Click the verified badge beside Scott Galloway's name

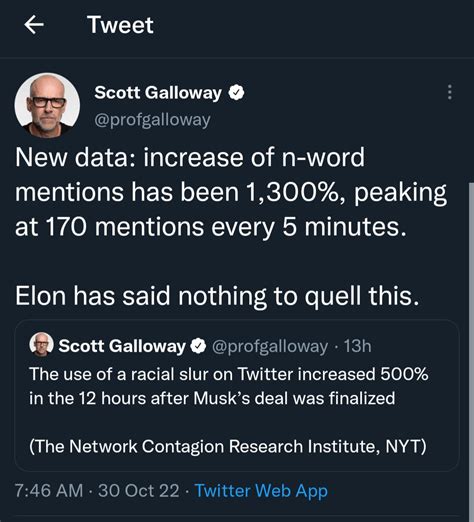point(236,92)
